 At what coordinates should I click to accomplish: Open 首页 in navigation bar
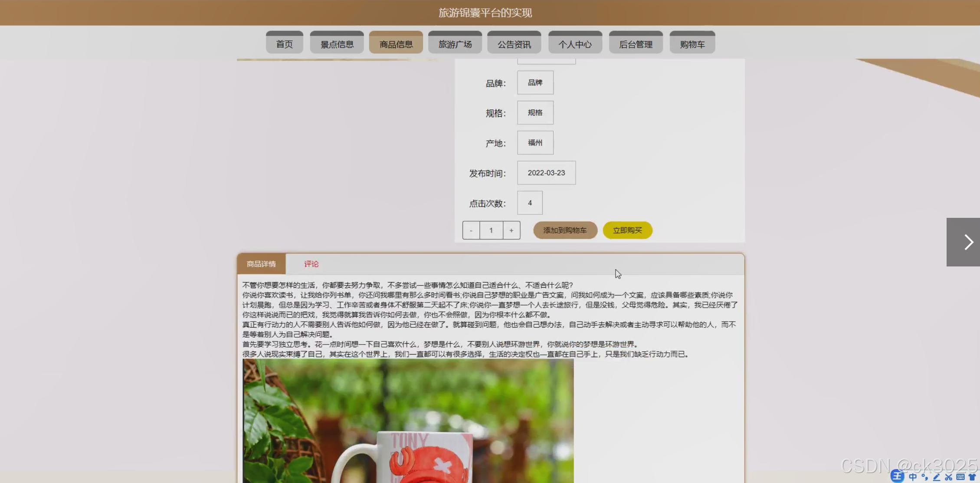click(285, 44)
